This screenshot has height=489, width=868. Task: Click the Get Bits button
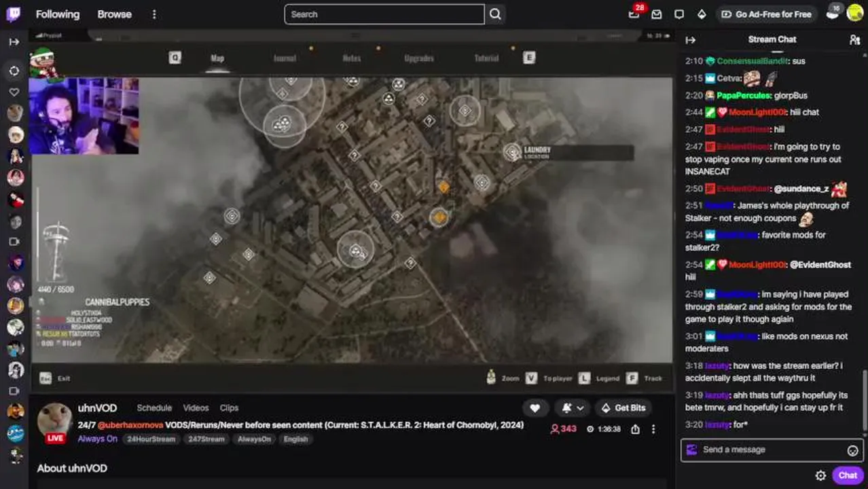(623, 407)
